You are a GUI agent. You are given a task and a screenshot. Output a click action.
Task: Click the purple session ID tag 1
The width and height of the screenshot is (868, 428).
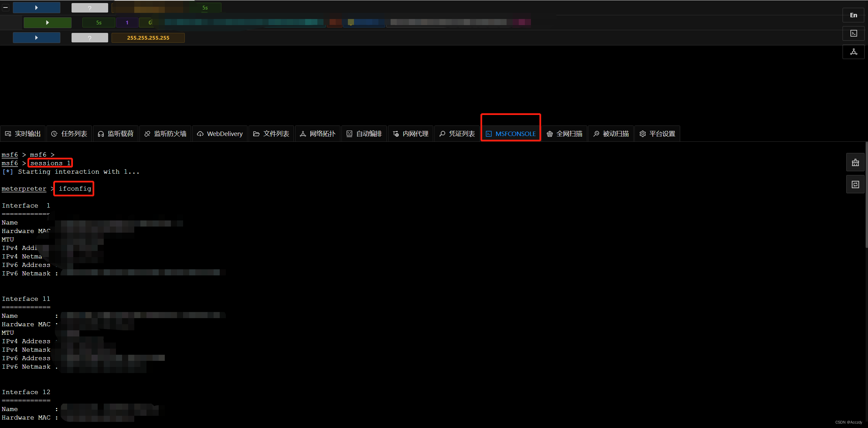[x=127, y=23]
